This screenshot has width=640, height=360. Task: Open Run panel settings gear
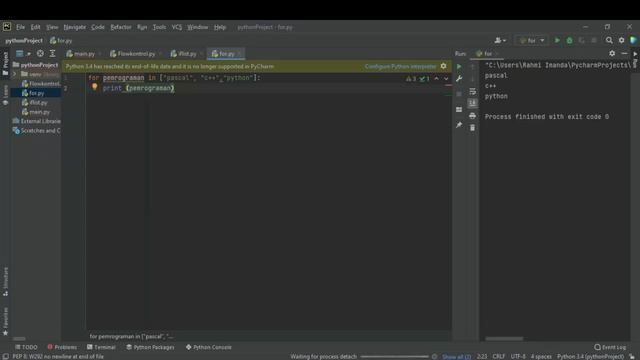tap(612, 53)
